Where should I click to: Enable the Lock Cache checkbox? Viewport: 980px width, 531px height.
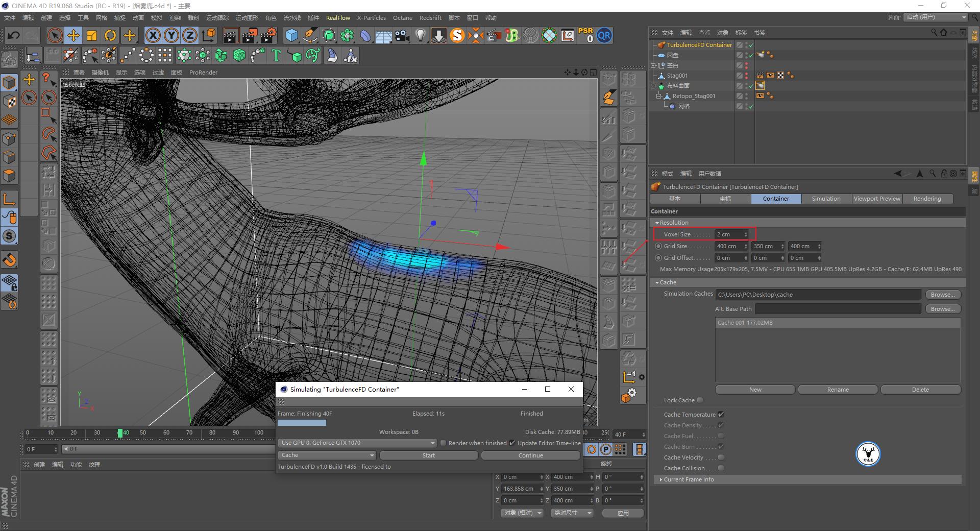tap(700, 400)
